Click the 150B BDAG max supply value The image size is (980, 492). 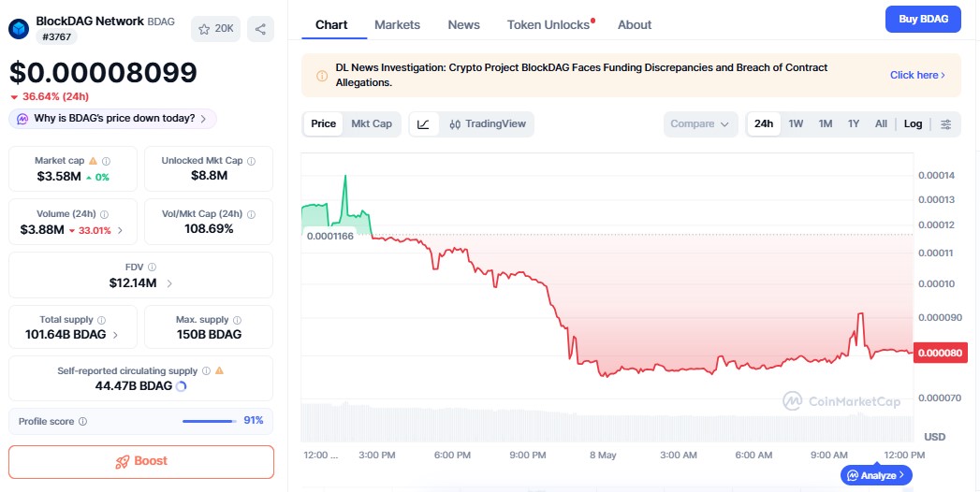tap(209, 335)
